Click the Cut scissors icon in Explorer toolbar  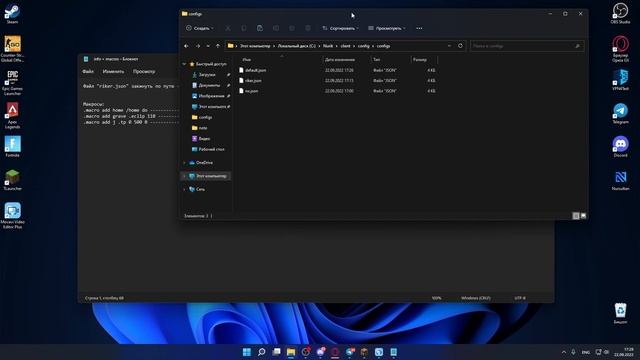228,28
